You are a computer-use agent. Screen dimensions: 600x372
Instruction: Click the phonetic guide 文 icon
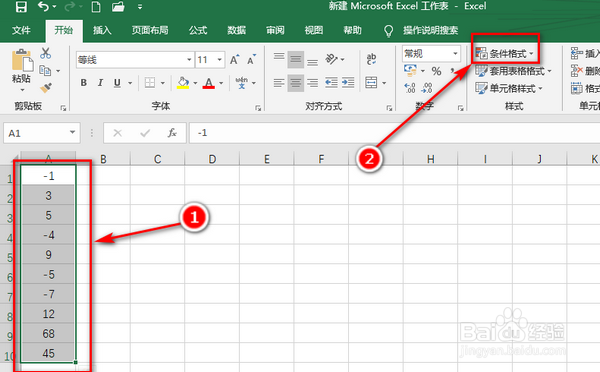point(241,83)
